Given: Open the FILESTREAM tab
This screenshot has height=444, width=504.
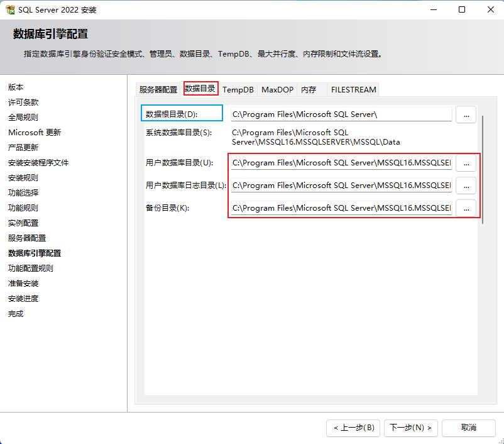Looking at the screenshot, I should coord(354,89).
